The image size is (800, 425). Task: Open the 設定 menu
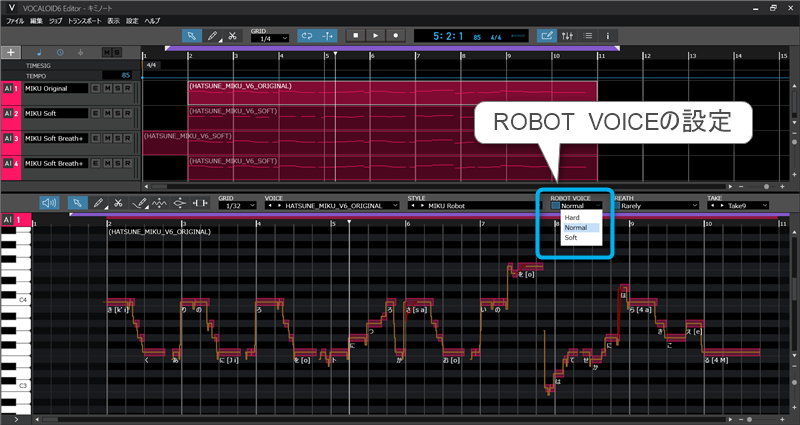click(x=132, y=21)
